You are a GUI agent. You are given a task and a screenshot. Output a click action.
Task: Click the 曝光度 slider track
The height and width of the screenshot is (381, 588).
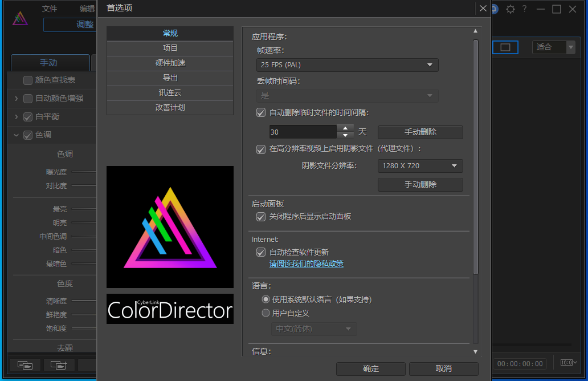[84, 172]
